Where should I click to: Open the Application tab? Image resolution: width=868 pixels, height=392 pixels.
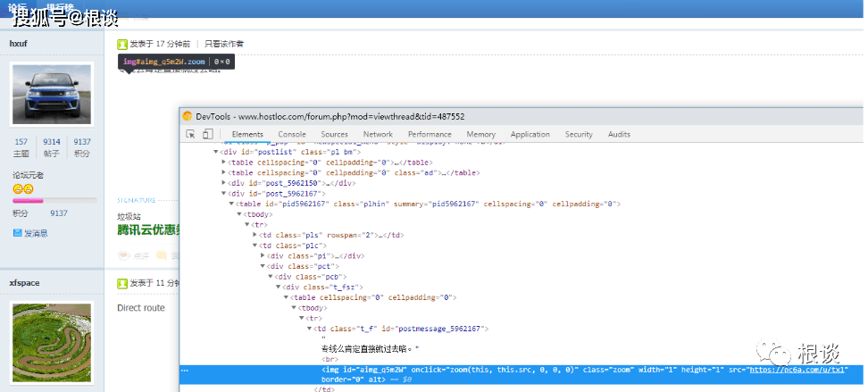pyautogui.click(x=530, y=134)
